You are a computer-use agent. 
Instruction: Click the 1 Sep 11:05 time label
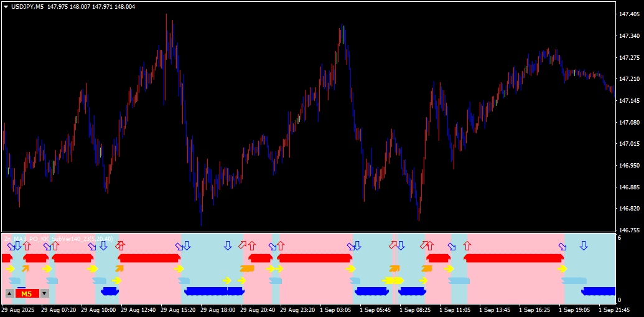point(455,310)
